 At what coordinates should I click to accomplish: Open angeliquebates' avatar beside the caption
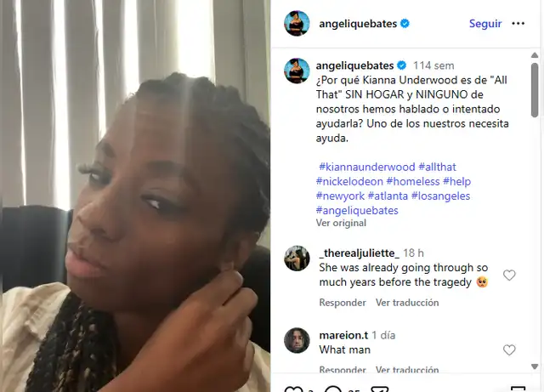[x=297, y=71]
